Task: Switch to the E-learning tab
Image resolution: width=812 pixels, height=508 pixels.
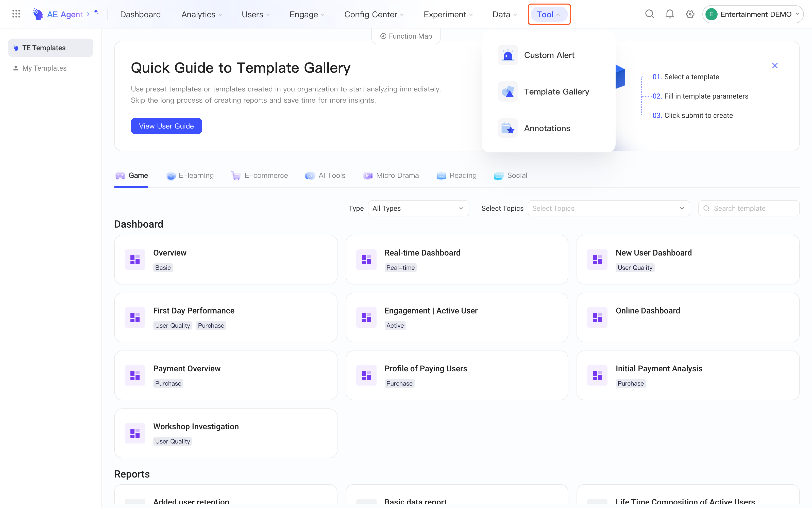Action: 190,175
